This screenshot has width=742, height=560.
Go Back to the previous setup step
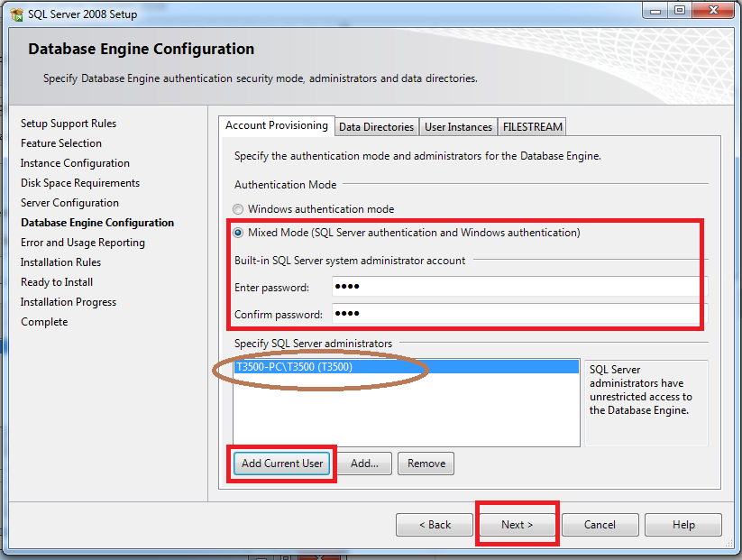[434, 524]
